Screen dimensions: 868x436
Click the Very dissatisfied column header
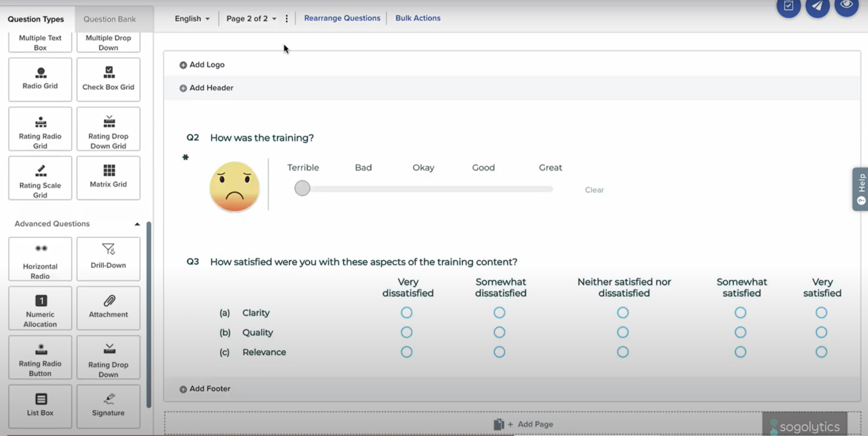tap(408, 287)
